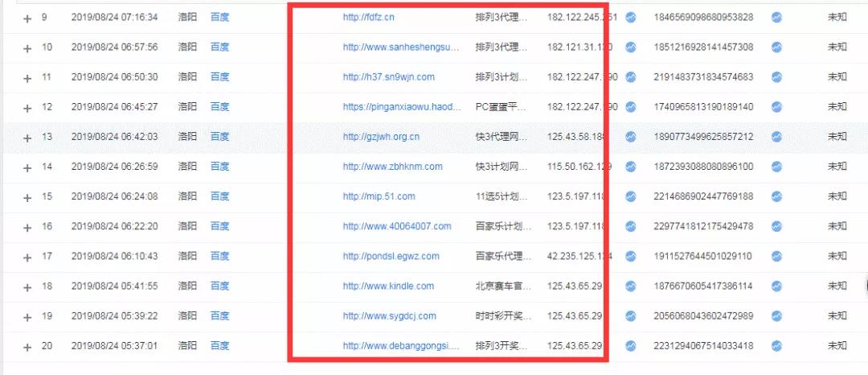Expand row 9 with the plus icon
The height and width of the screenshot is (375, 868).
28,18
